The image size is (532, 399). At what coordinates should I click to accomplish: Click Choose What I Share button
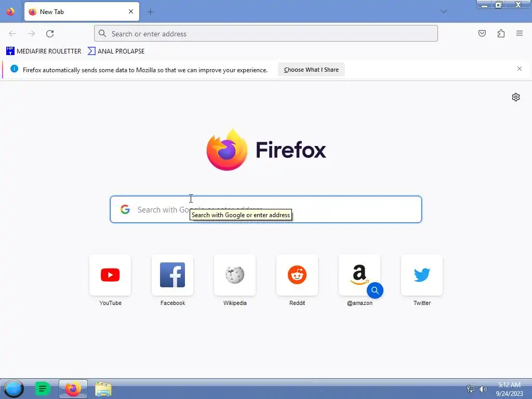coord(311,70)
